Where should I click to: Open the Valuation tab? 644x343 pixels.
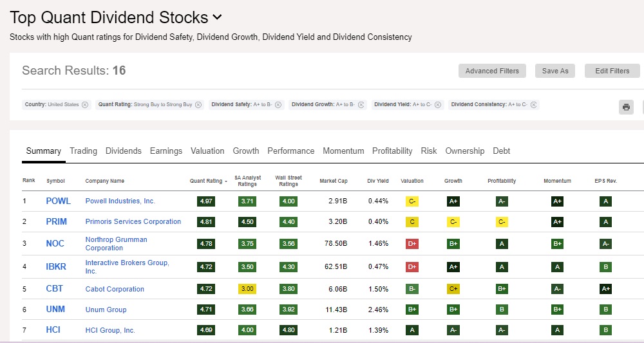[207, 151]
